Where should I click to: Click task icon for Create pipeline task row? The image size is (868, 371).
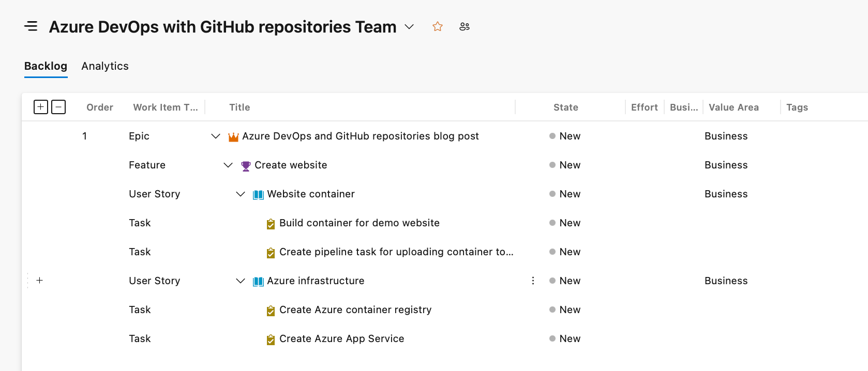(271, 252)
